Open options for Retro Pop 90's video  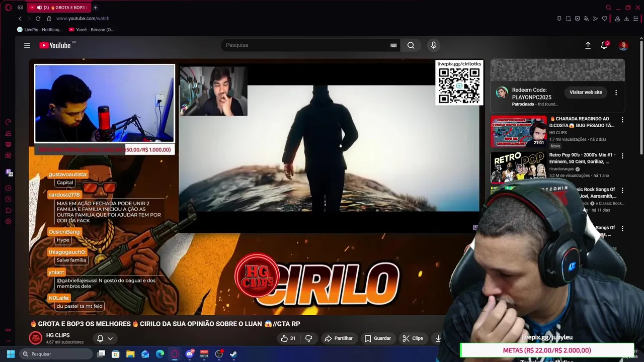[x=622, y=156]
